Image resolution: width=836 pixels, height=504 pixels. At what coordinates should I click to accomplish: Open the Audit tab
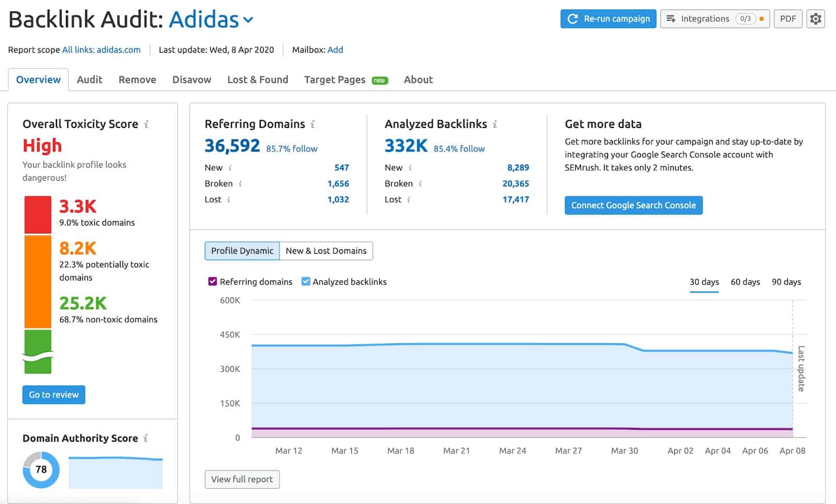point(89,79)
